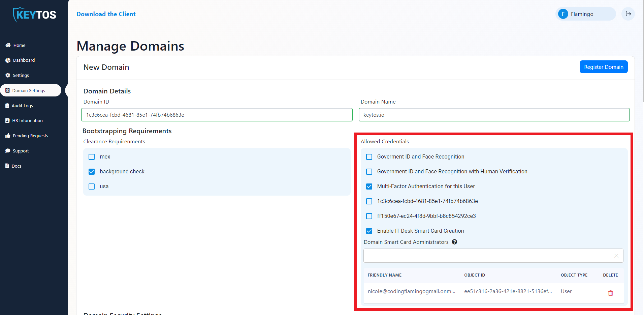
Task: Disable Multi-Factor Authentication for this User
Action: tap(369, 187)
